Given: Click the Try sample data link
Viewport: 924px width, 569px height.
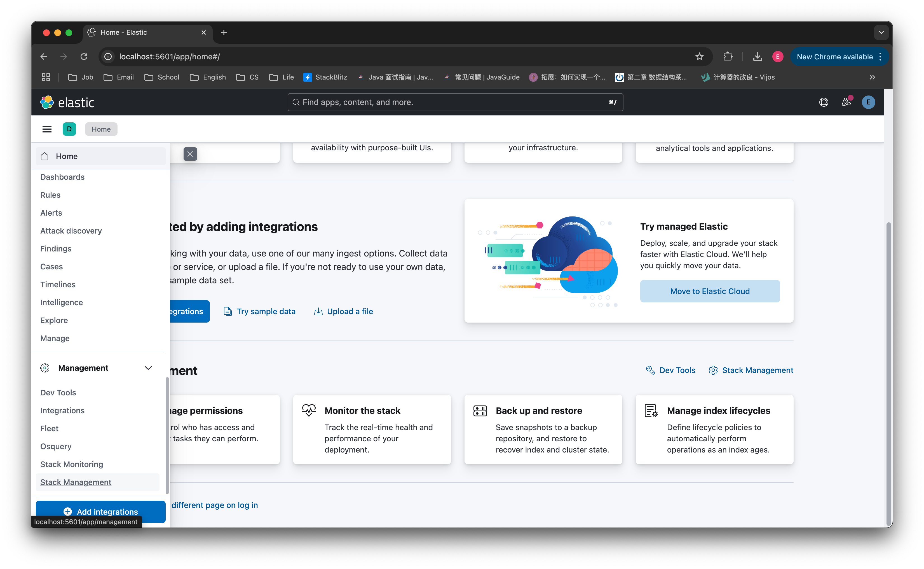Looking at the screenshot, I should click(266, 311).
